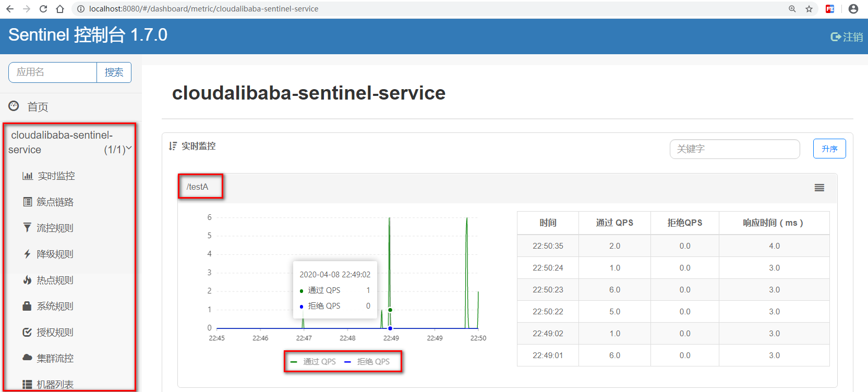Toggle 通过 QPS legend series
The height and width of the screenshot is (392, 868).
(x=313, y=361)
